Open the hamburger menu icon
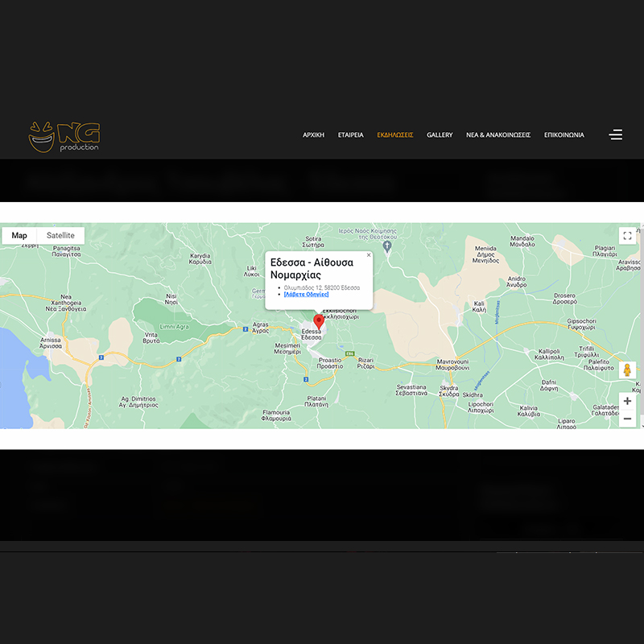The image size is (644, 644). point(616,134)
